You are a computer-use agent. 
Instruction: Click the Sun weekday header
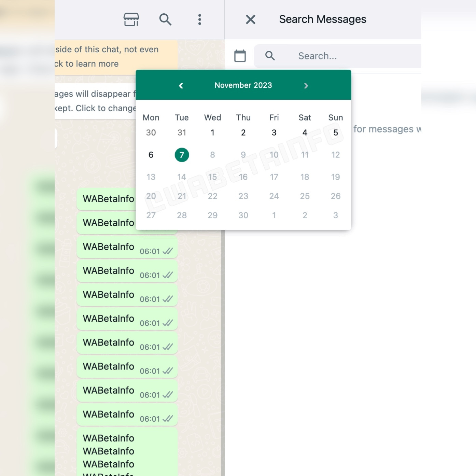pos(336,117)
